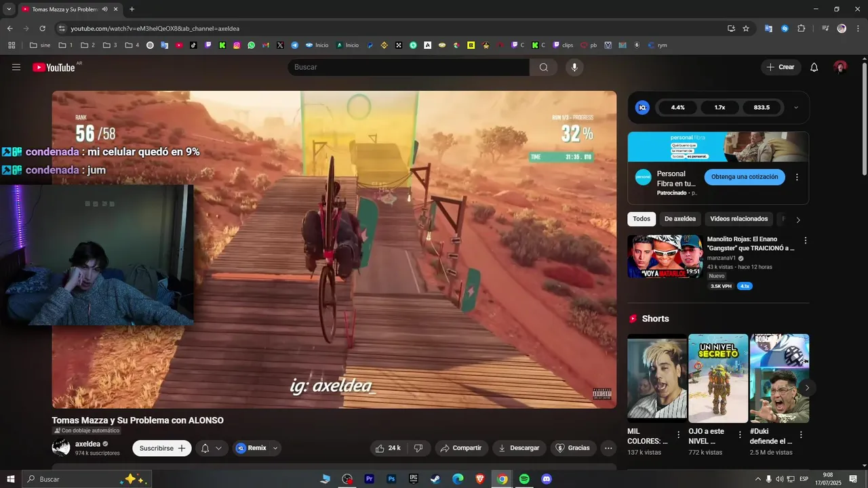Click the search magnifier button
This screenshot has width=868, height=488.
click(543, 67)
